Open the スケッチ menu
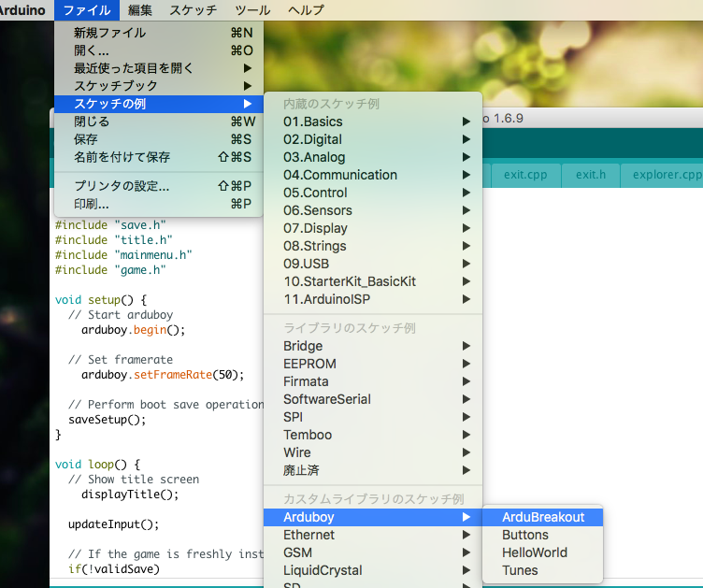Viewport: 703px width, 588px height. click(x=194, y=10)
